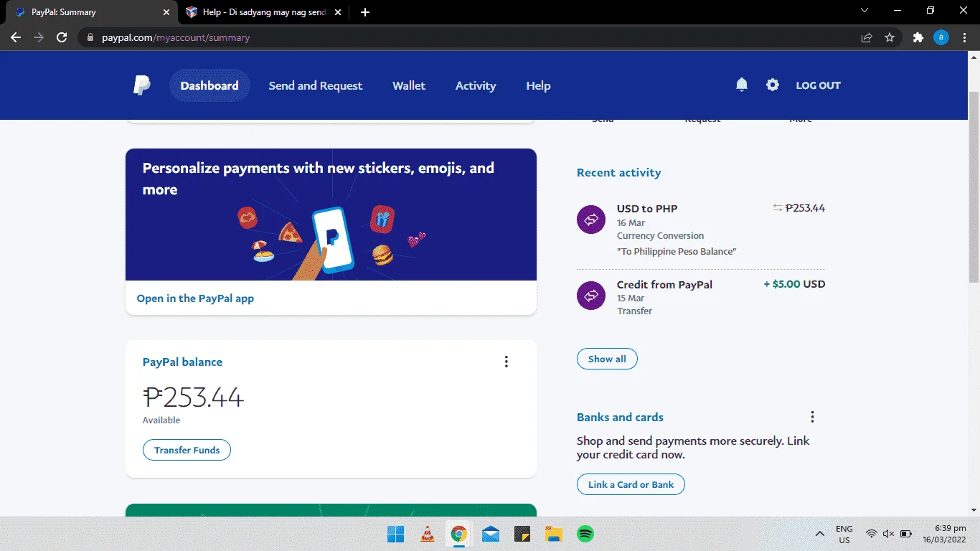Click Open in the PayPal app

195,298
